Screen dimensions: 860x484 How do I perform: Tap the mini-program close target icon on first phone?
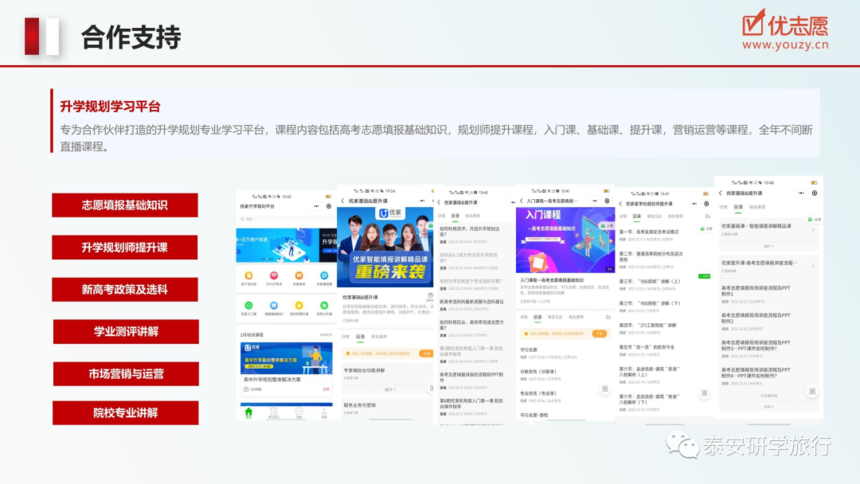[329, 206]
